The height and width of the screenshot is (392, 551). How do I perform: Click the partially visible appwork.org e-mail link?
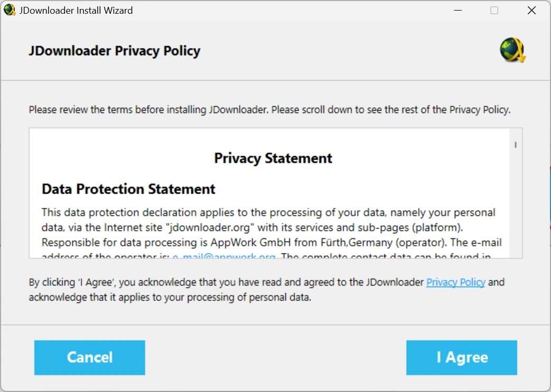pyautogui.click(x=224, y=256)
